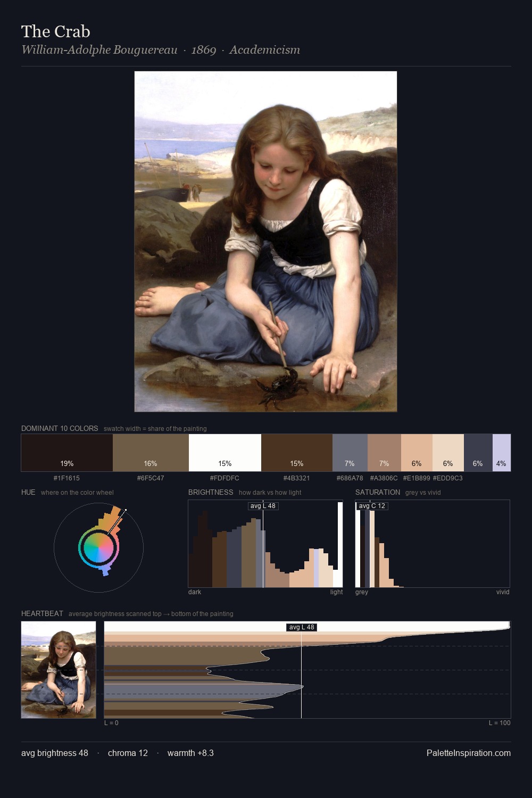The height and width of the screenshot is (798, 532).
Task: Click the avg brightness 48 footer stat
Action: pos(55,753)
